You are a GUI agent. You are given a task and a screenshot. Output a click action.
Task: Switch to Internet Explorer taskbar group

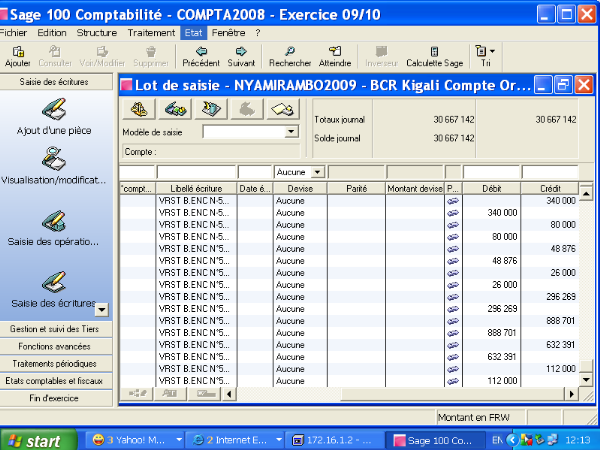(235, 440)
